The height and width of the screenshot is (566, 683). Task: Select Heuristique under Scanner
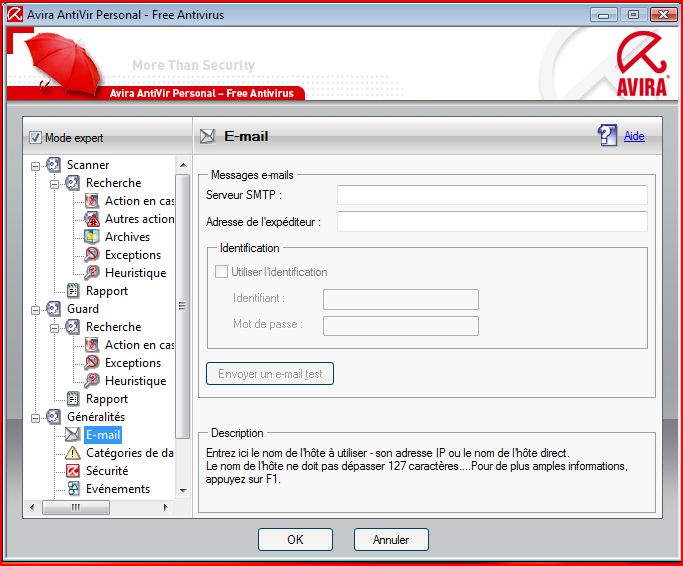coord(135,273)
